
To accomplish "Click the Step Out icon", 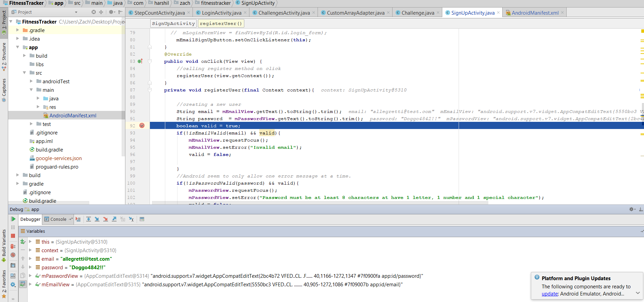I will point(114,219).
